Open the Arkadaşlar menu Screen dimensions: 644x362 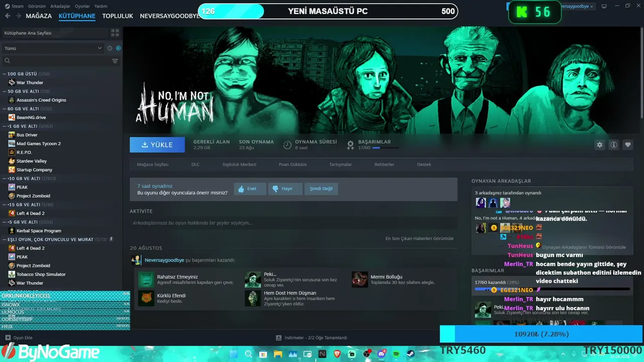(60, 6)
